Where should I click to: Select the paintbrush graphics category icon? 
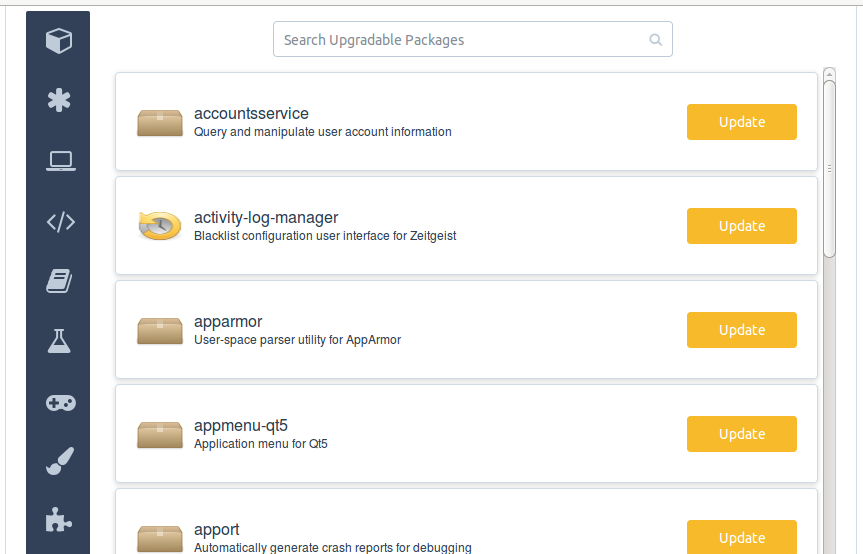point(59,461)
